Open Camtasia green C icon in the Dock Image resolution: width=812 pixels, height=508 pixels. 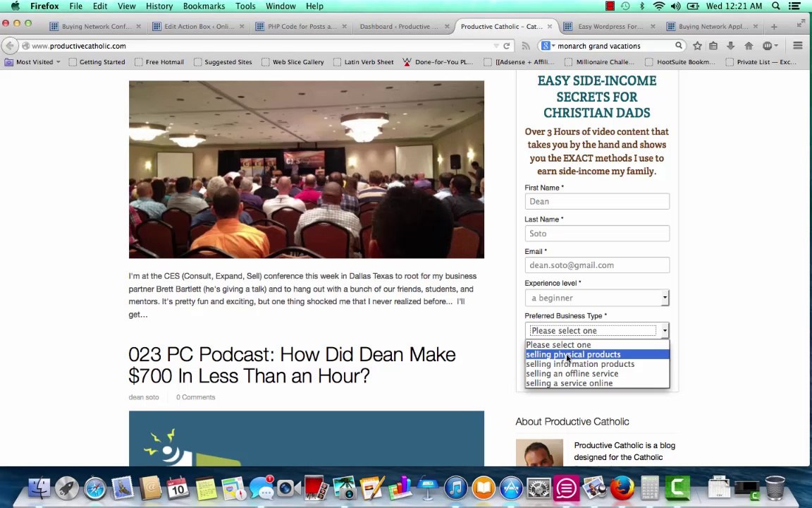[678, 488]
